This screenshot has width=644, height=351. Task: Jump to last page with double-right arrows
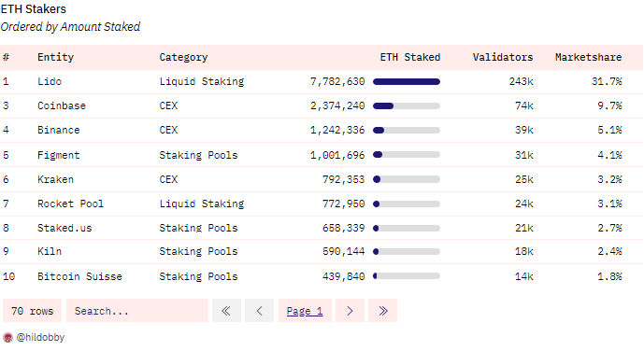[383, 311]
